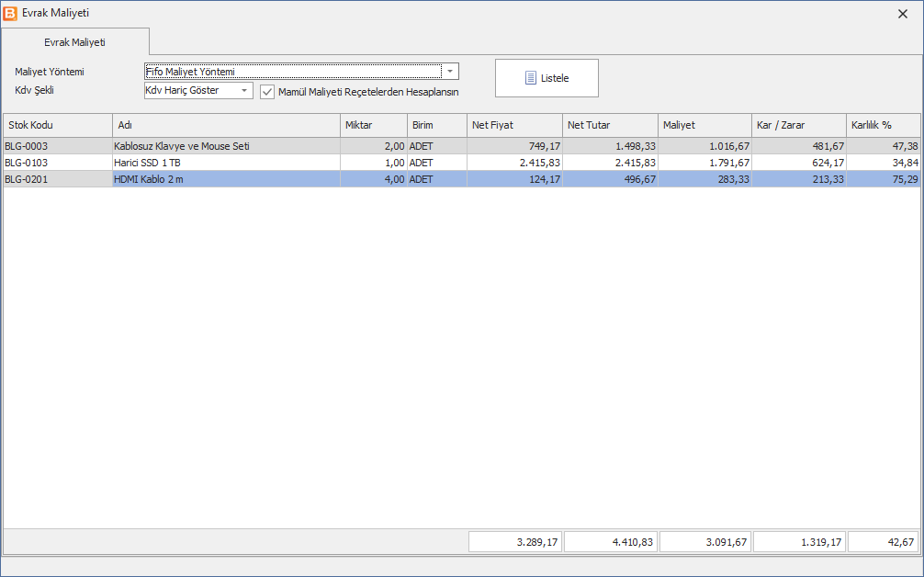Viewport: 924px width, 577px height.
Task: Click profitability 34,84 cell
Action: pyautogui.click(x=884, y=163)
